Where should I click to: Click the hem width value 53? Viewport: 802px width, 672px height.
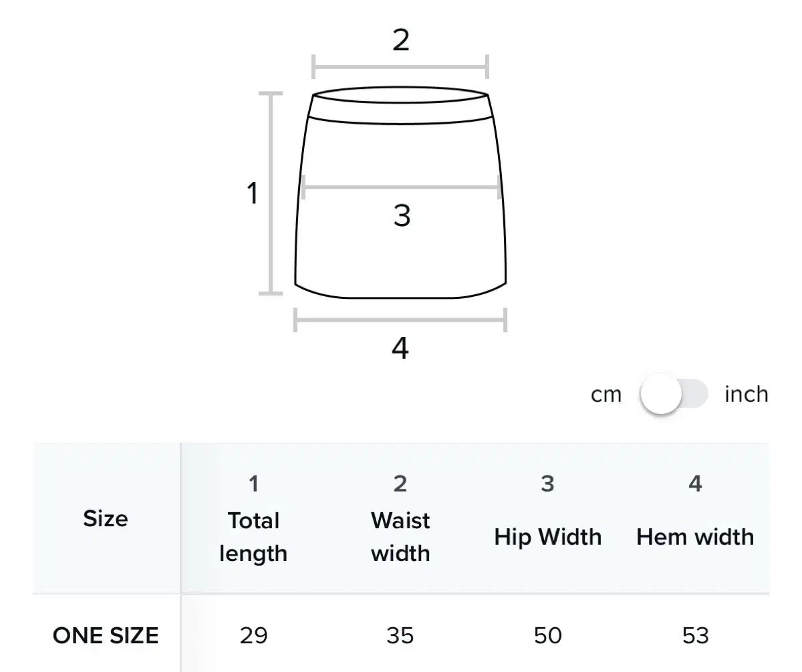[x=695, y=635]
